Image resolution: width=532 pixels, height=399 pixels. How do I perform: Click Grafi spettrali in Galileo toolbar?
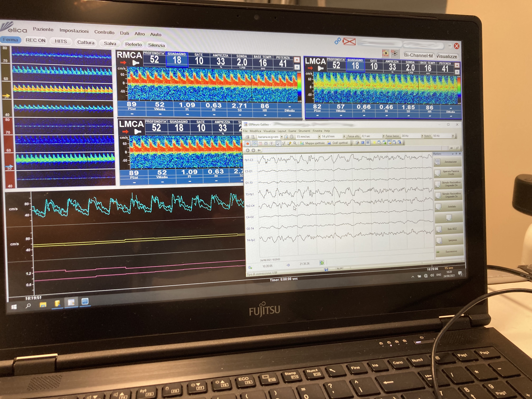[337, 143]
